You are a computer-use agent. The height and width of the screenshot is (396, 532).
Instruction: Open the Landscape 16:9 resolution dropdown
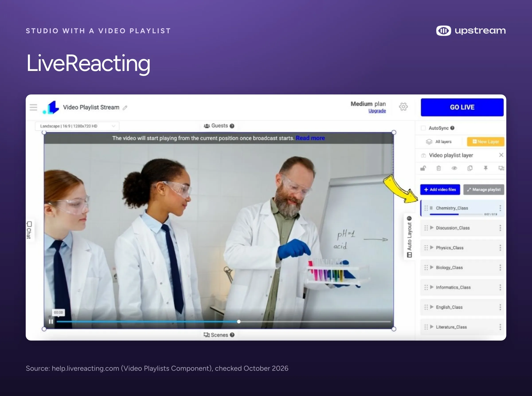[77, 126]
